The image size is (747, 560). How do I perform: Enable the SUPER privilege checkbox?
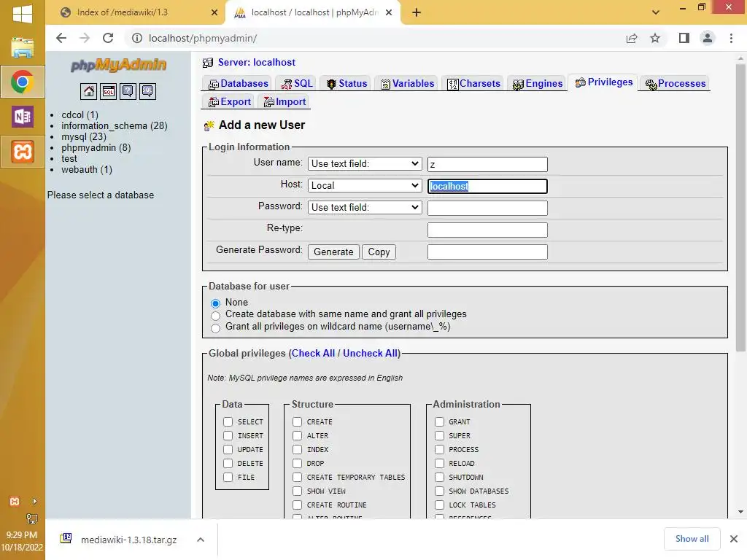pyautogui.click(x=439, y=436)
